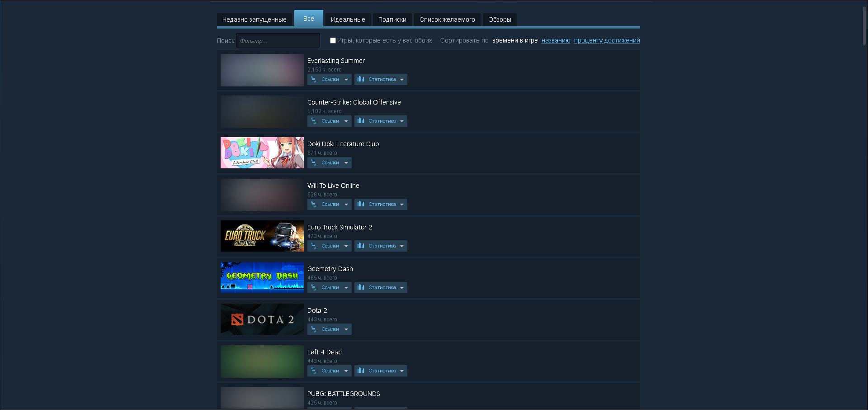Expand Статистика dropdown arrow for Counter-Strike: Global Offensive

point(402,121)
